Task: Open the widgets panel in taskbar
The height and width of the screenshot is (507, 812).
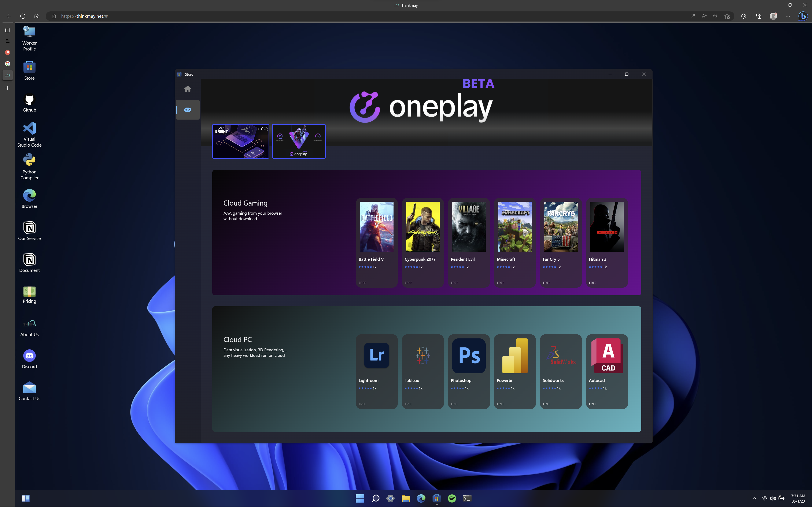Action: [26, 498]
